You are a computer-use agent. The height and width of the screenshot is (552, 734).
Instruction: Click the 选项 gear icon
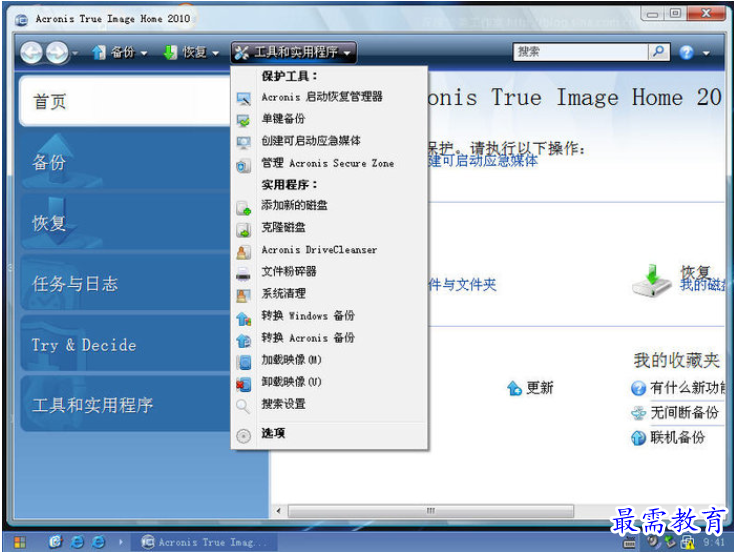[243, 436]
